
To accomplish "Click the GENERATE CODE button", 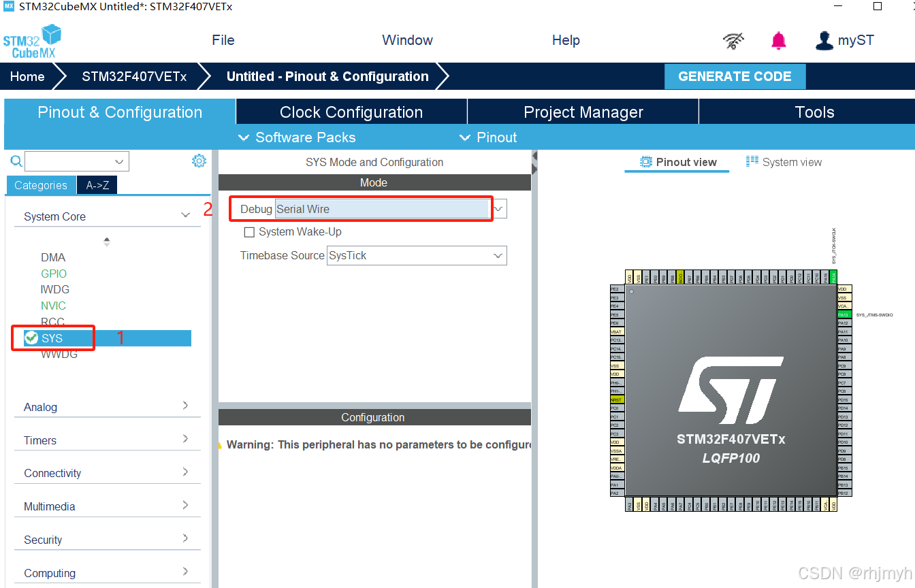I will (x=735, y=76).
